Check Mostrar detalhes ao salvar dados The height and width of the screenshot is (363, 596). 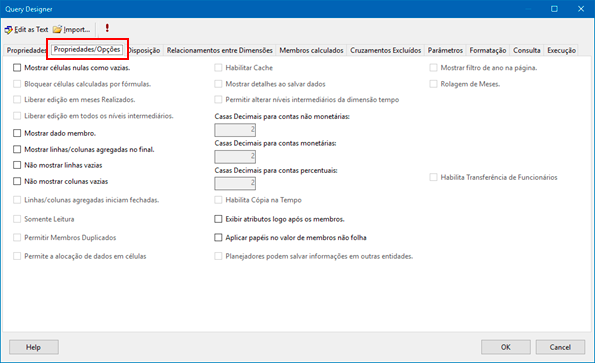tap(218, 84)
